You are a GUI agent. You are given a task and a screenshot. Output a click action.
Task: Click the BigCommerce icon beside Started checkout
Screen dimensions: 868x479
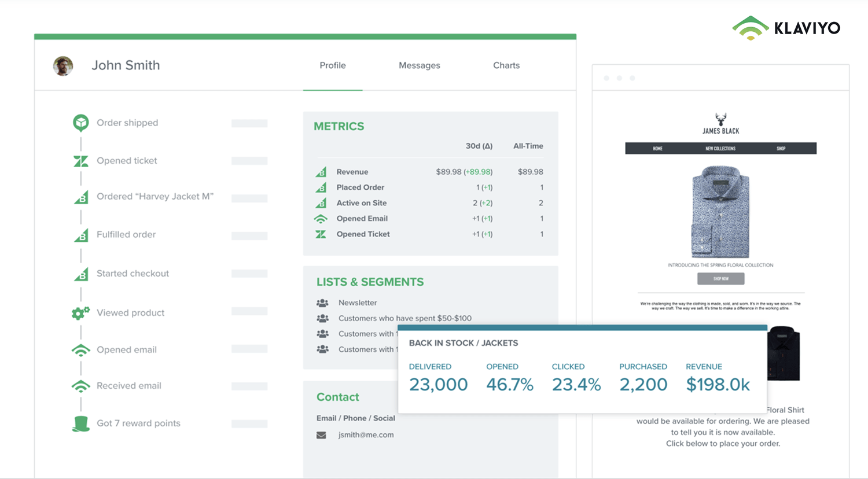[x=81, y=274]
